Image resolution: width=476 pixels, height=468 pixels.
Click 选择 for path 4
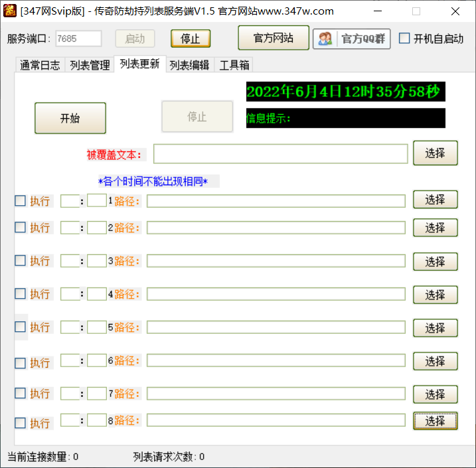(436, 295)
